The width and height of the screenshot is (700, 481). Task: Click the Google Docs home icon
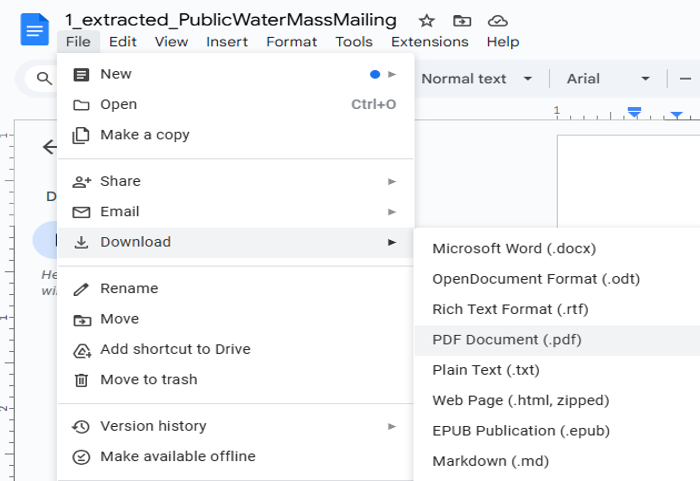tap(34, 29)
